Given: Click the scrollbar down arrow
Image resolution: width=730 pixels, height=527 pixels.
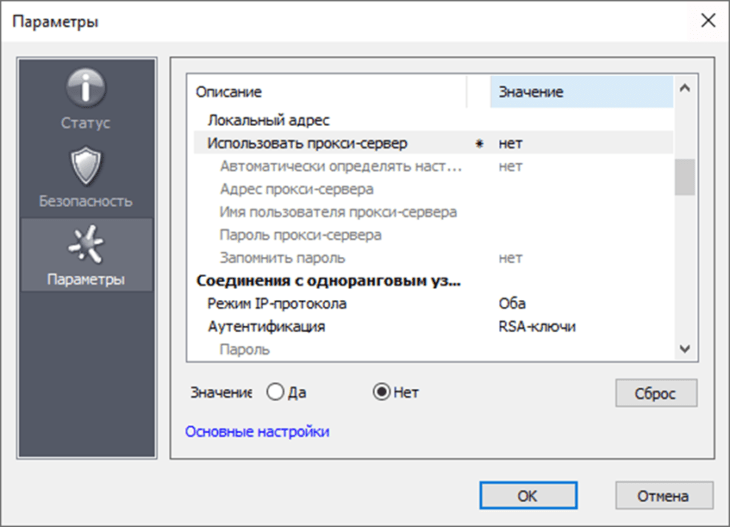Looking at the screenshot, I should (x=684, y=348).
